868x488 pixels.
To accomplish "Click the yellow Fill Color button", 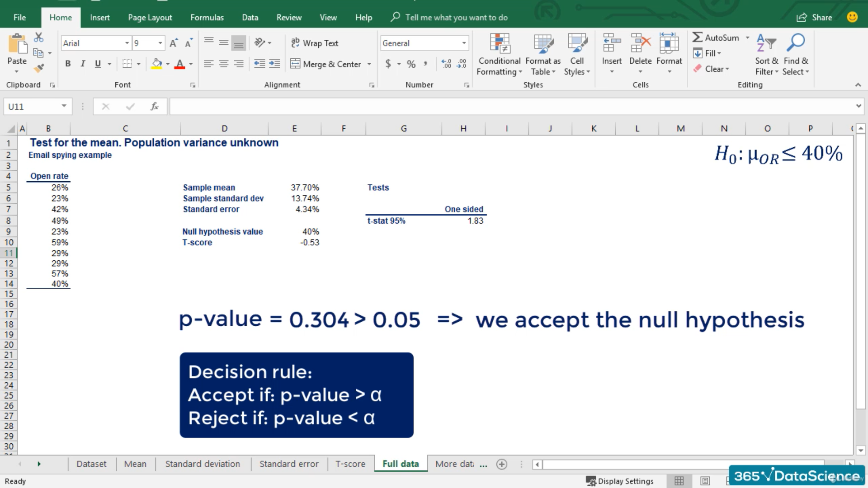I will coord(156,64).
